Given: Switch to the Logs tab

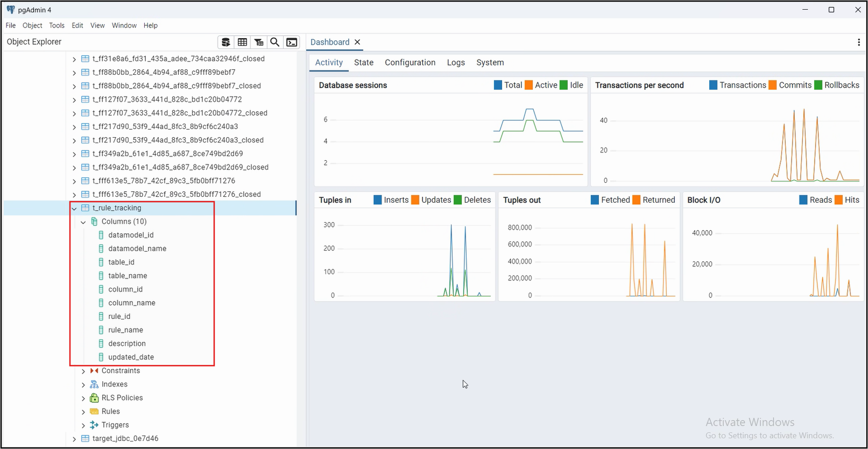Looking at the screenshot, I should point(455,62).
